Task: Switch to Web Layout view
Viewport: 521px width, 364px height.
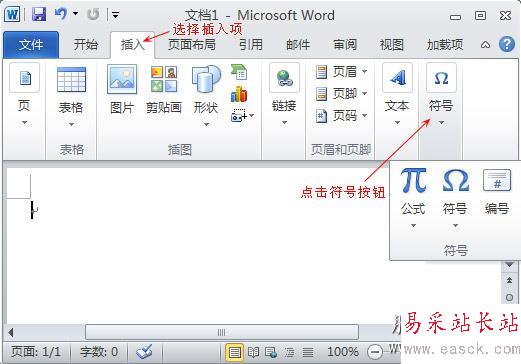Action: point(271,352)
